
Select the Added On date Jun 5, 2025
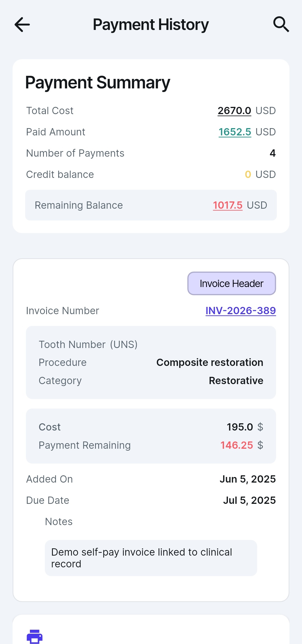click(x=248, y=479)
